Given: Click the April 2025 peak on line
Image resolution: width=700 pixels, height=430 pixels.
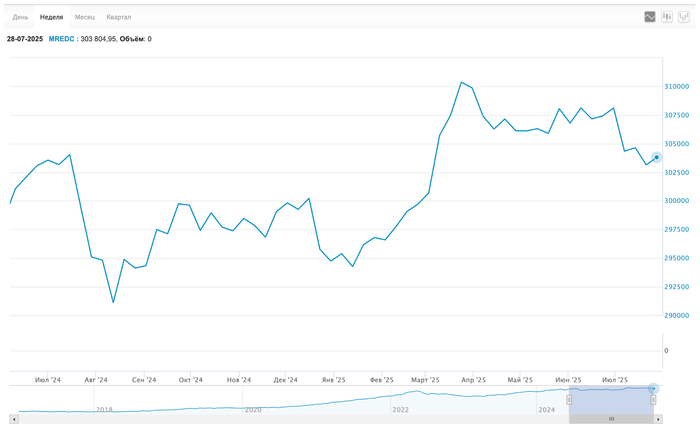Looking at the screenshot, I should 461,83.
